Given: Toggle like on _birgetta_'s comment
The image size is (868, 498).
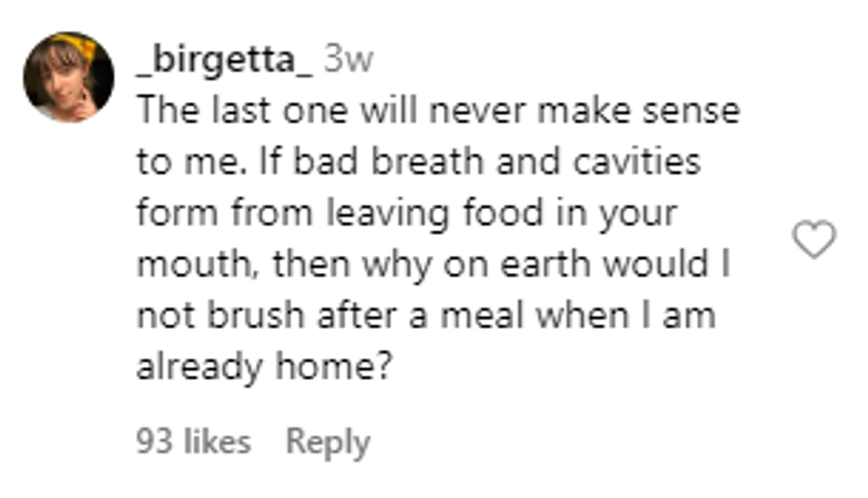Looking at the screenshot, I should coord(812,240).
